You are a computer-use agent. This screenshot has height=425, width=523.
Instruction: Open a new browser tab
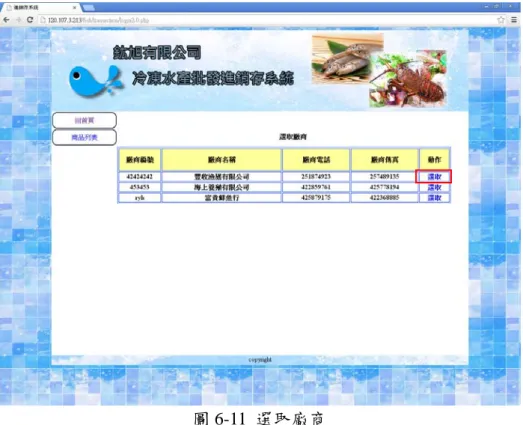(x=88, y=7)
